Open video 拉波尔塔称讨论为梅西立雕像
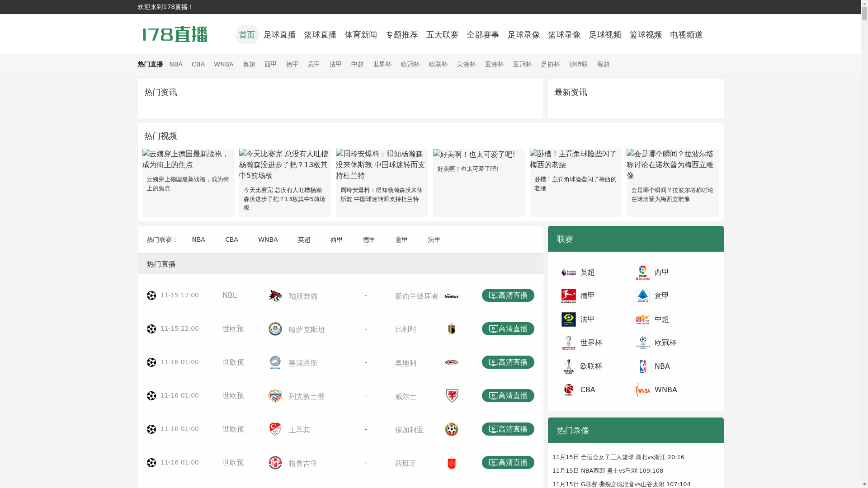The height and width of the screenshot is (488, 868). 673,183
